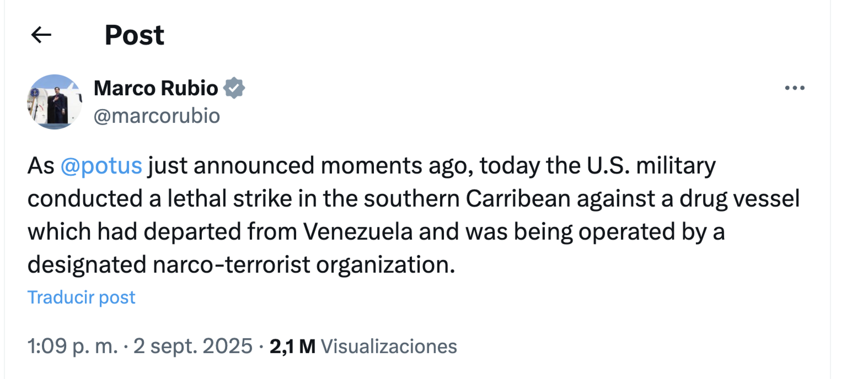
Task: Click the final word organization
Action: [385, 265]
